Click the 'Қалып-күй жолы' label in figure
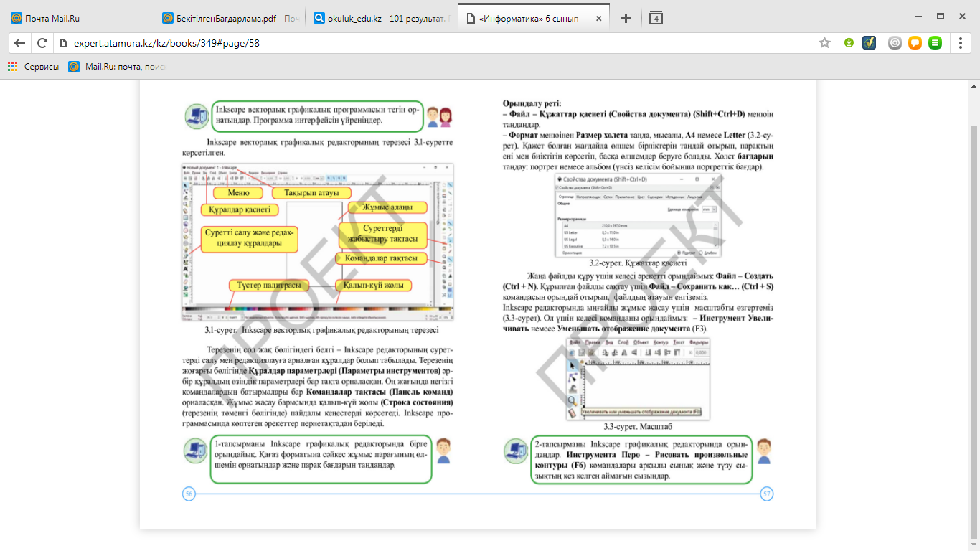The width and height of the screenshot is (980, 551). point(373,286)
